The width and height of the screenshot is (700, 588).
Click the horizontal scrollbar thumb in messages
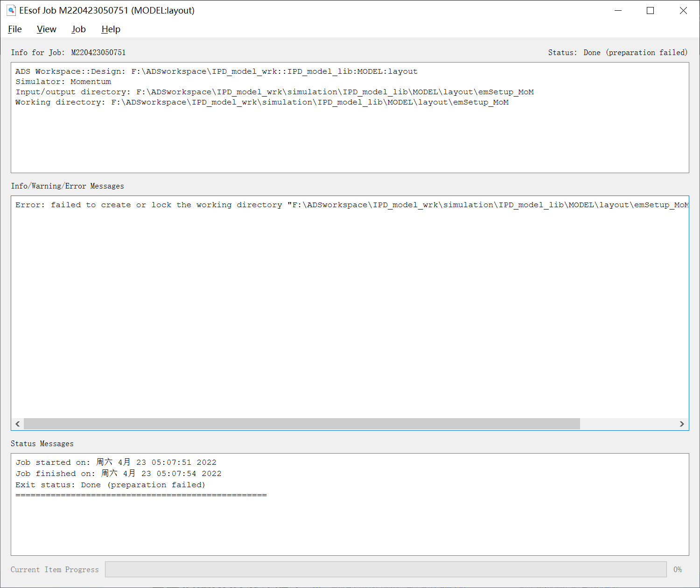tap(302, 424)
